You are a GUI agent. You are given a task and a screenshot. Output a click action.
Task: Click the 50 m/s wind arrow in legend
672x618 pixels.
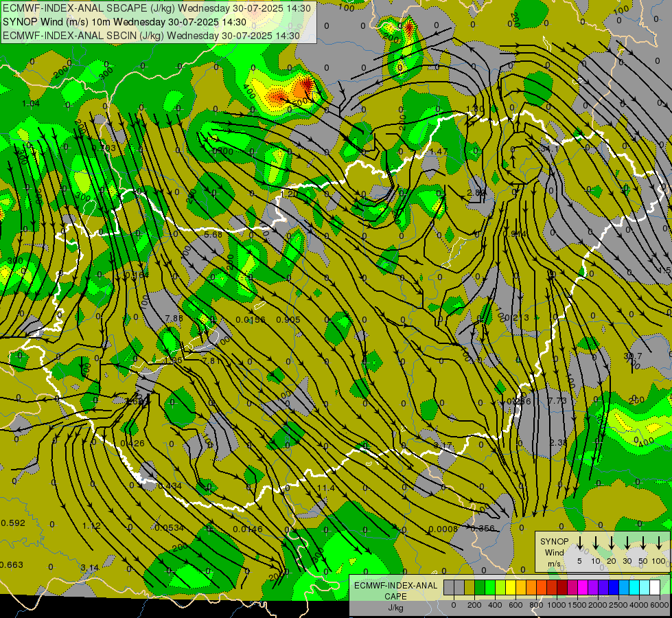click(x=643, y=543)
